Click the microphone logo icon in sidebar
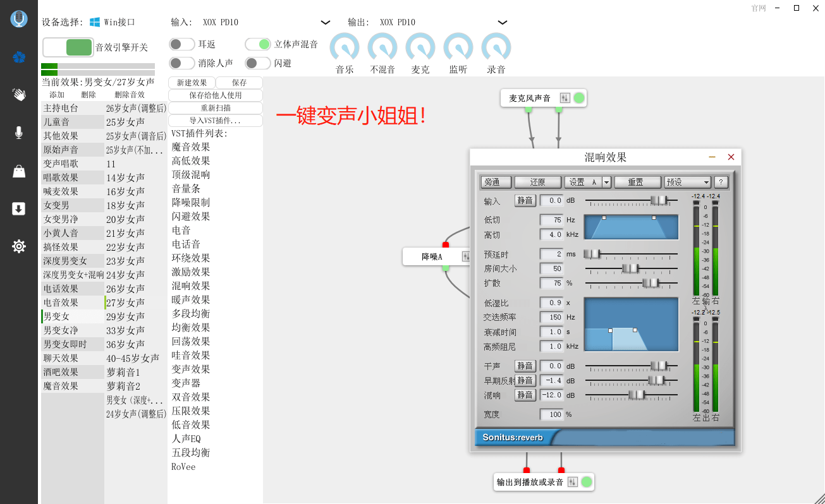The image size is (825, 504). [19, 19]
